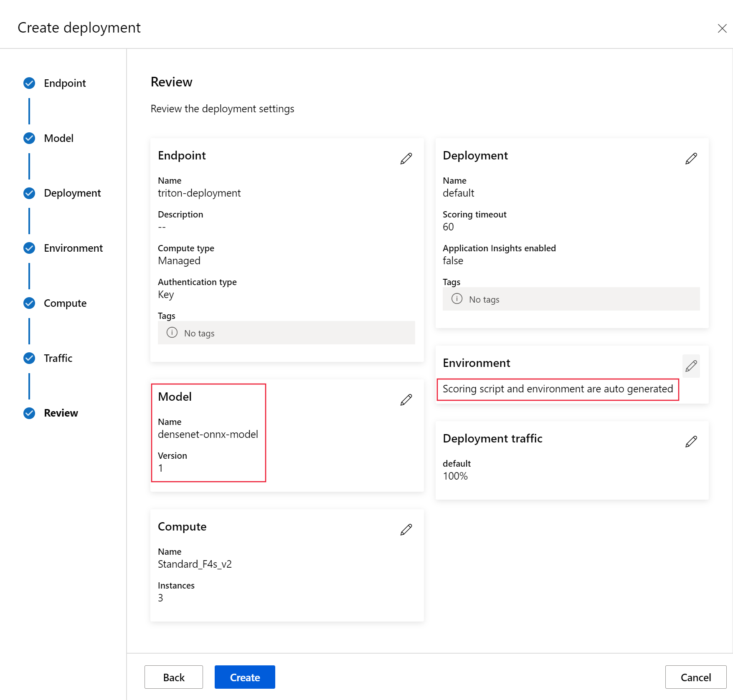Image resolution: width=733 pixels, height=700 pixels.
Task: Switch to the Compute wizard step
Action: point(65,303)
